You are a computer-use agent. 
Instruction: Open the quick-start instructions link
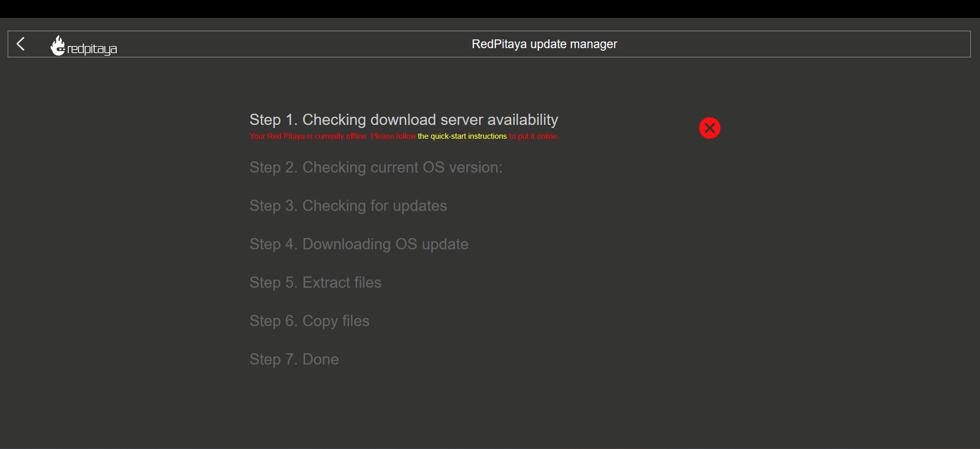(x=462, y=136)
